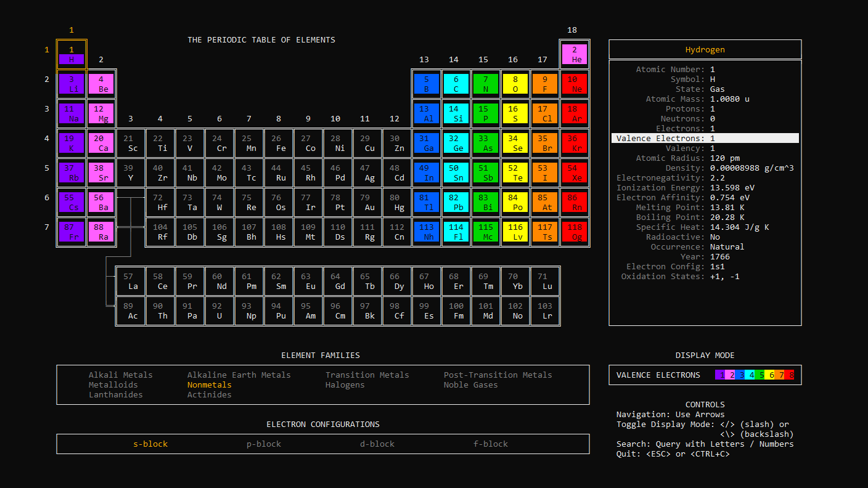Select the Helium element tile
868x488 pixels.
pyautogui.click(x=575, y=54)
